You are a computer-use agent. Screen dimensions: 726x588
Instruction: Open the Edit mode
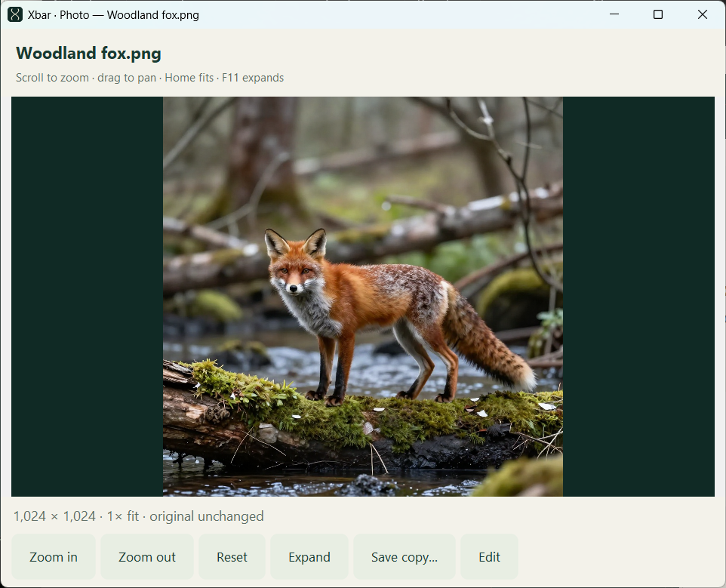[x=489, y=556]
